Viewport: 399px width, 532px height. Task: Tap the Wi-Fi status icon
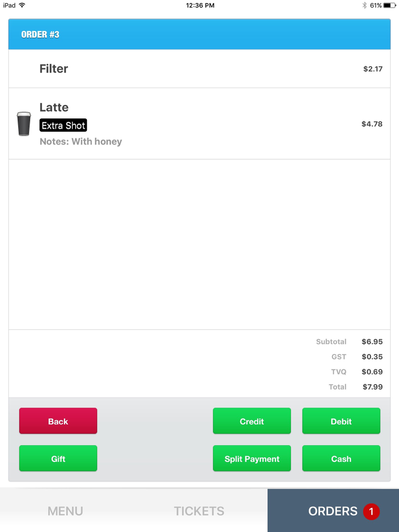[x=22, y=5]
